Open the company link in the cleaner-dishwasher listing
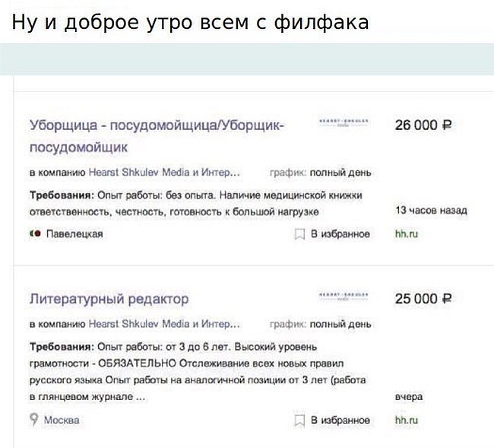The width and height of the screenshot is (494, 448). click(x=165, y=172)
